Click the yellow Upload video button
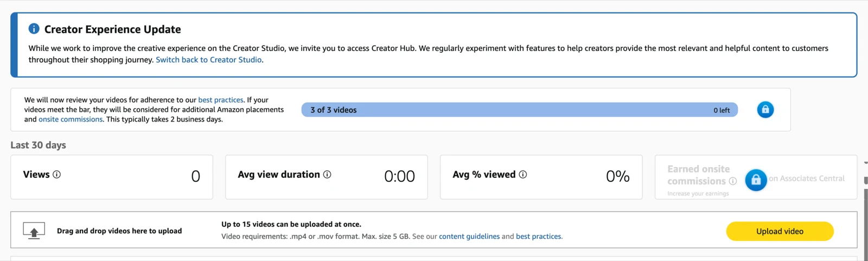This screenshot has width=868, height=261. [780, 231]
